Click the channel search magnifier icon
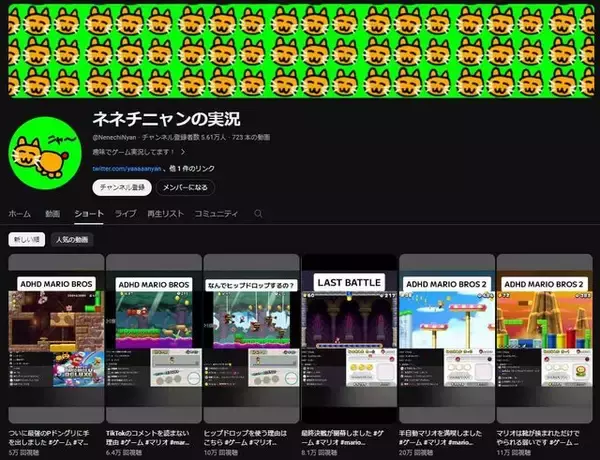This screenshot has height=460, width=600. 258,214
